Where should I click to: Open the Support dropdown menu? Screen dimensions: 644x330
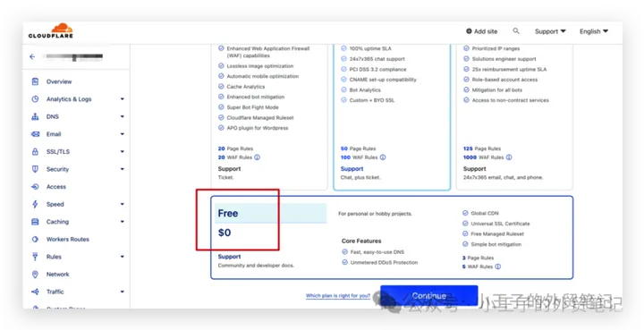pos(550,31)
